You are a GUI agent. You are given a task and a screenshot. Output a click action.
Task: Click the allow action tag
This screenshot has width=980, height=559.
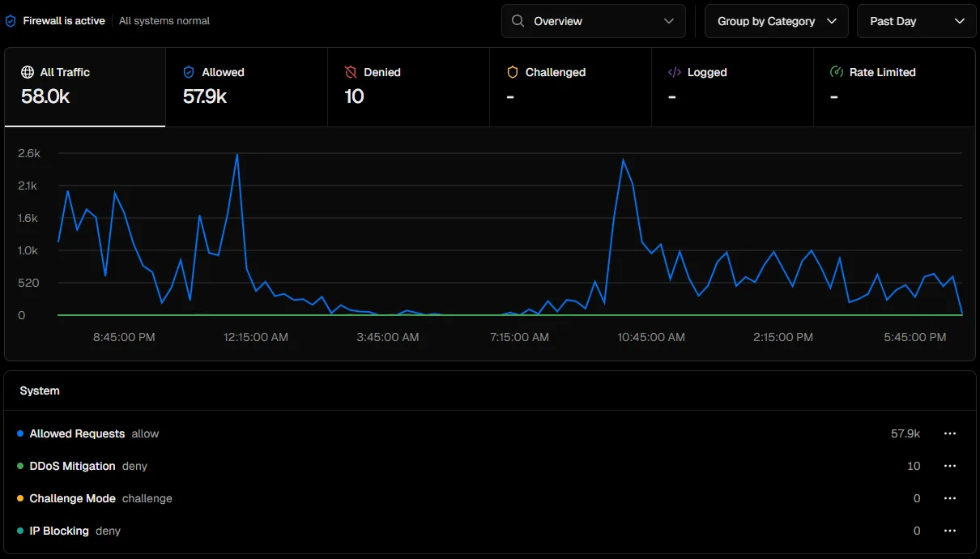146,433
